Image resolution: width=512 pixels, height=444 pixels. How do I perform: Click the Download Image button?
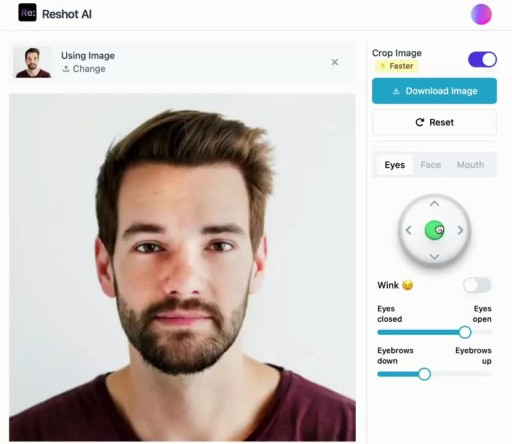[x=434, y=91]
